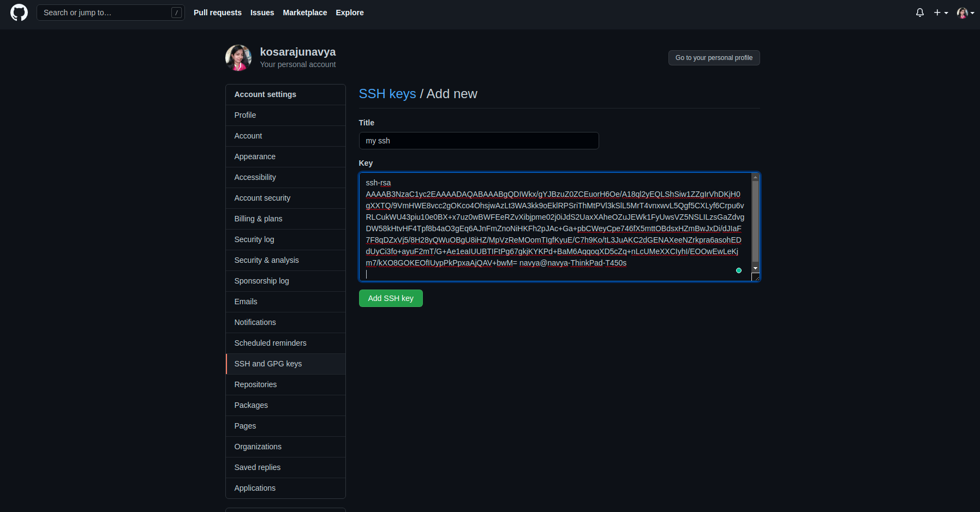Image resolution: width=980 pixels, height=512 pixels.
Task: Open the GitHub home logo
Action: point(19,13)
